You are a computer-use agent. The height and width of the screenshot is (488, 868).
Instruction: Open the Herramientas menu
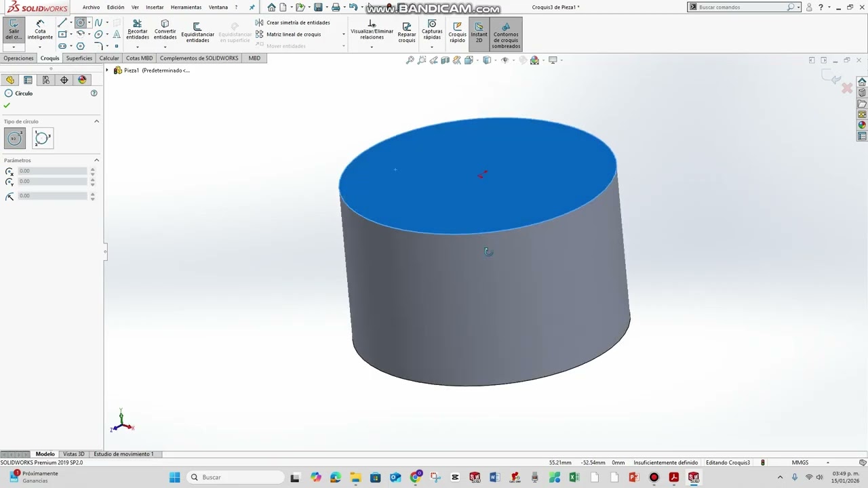[186, 7]
